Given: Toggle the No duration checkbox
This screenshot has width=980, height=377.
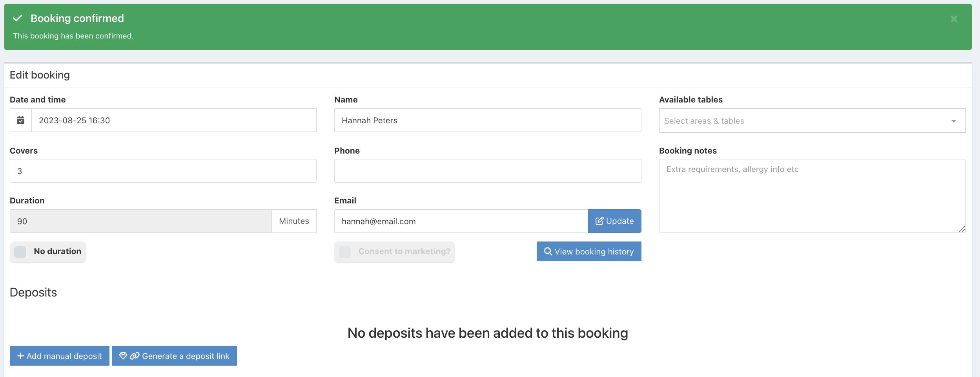Looking at the screenshot, I should [20, 252].
